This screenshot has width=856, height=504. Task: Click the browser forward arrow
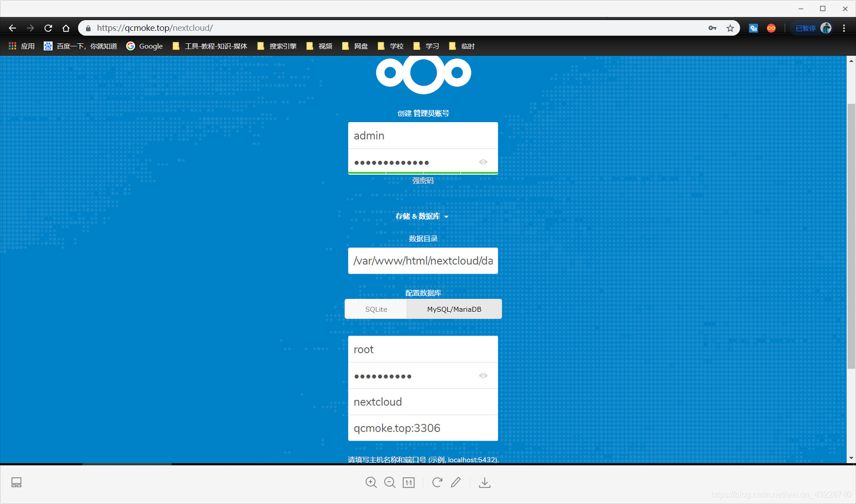[x=30, y=28]
